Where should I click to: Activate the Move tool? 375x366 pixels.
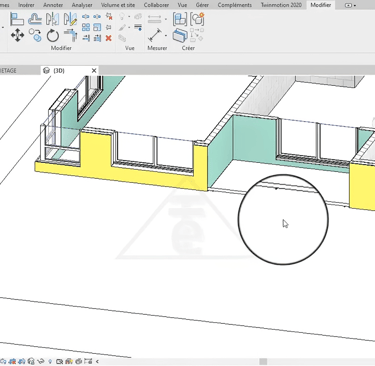(x=17, y=35)
